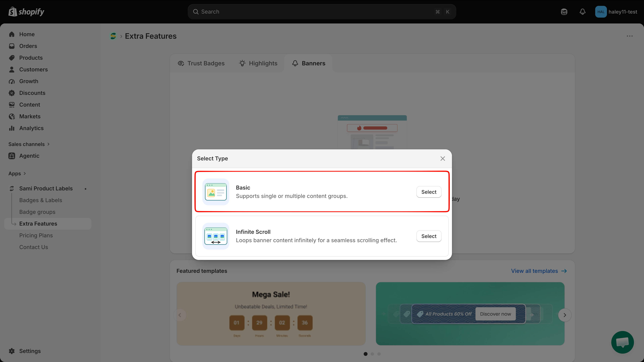Select the Infinite Scroll banner type
Screen dimensions: 644x362
(429, 236)
